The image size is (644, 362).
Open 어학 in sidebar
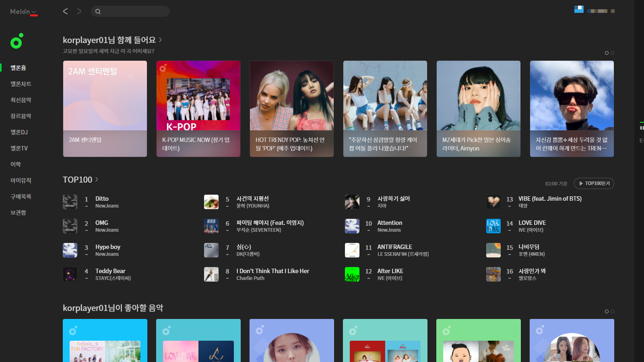point(16,164)
